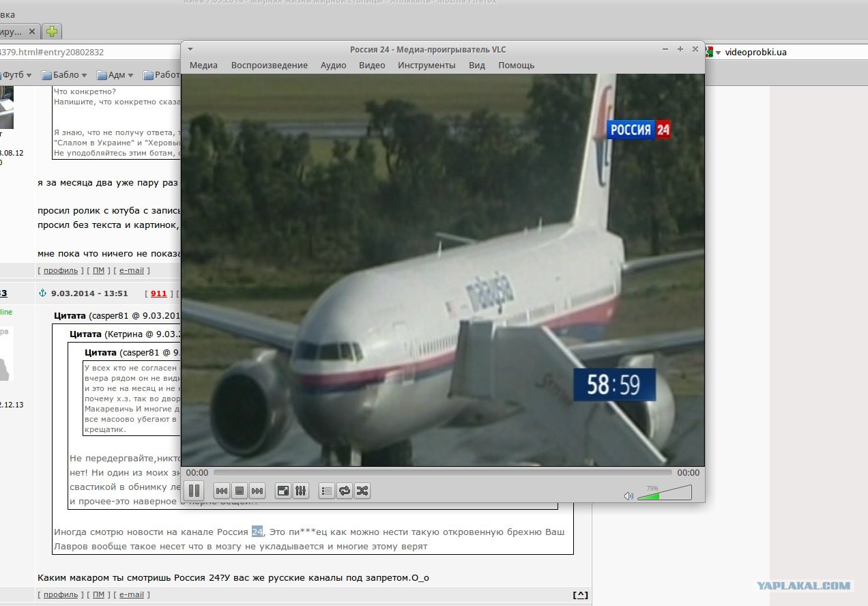Screen dimensions: 868x606
Task: Mute audio via the VLC speaker icon
Action: click(628, 496)
